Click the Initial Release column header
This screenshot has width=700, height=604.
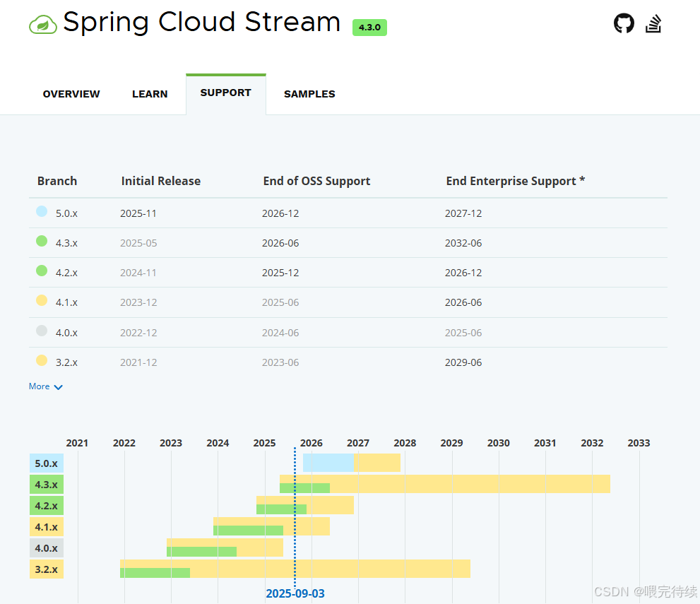tap(161, 181)
